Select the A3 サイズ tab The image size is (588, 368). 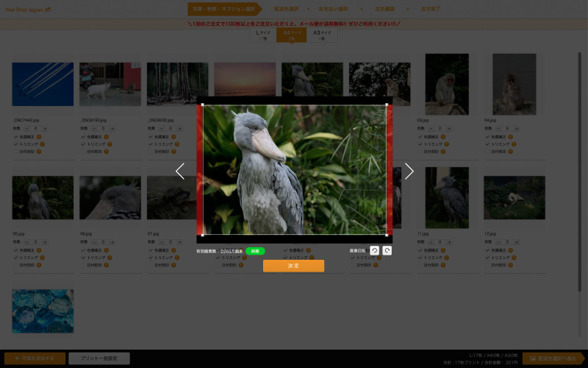tap(322, 35)
